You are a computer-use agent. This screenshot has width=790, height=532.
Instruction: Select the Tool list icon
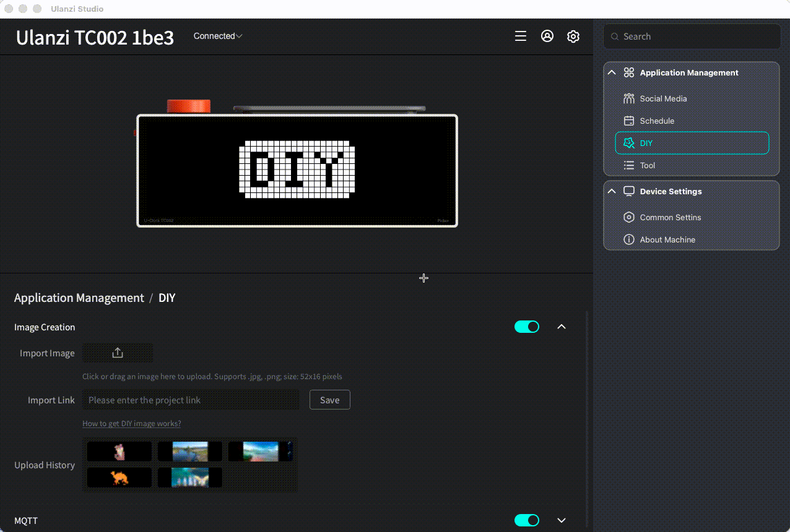[x=629, y=165]
